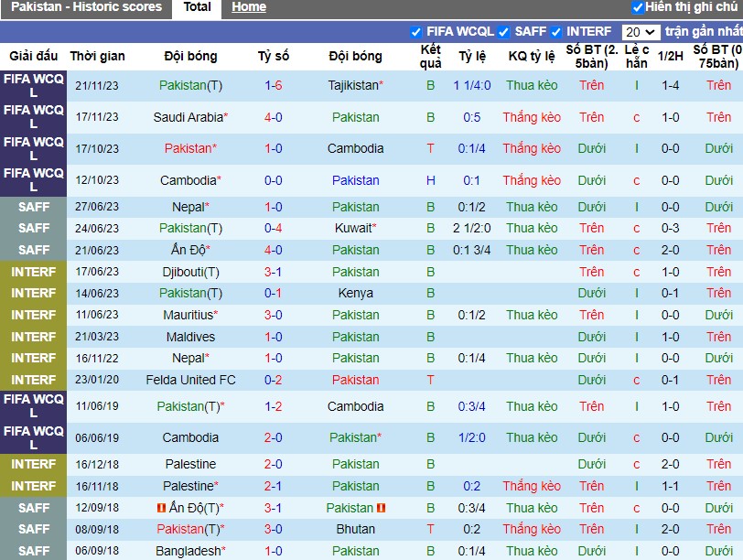Click the Pakistan - Historic scores title
Viewport: 743px width, 560px height.
(86, 7)
